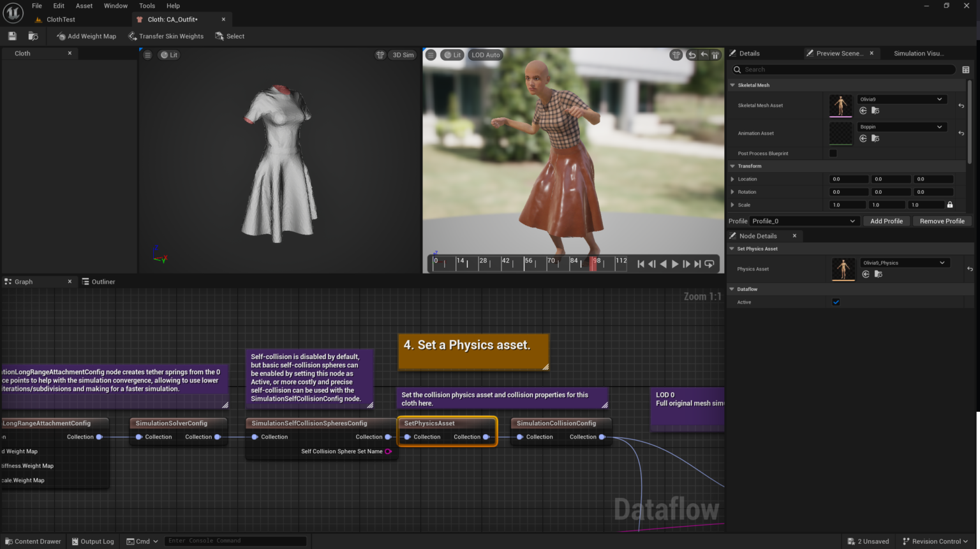This screenshot has width=980, height=549.
Task: Toggle the Dataflow Active checkbox
Action: [x=836, y=302]
